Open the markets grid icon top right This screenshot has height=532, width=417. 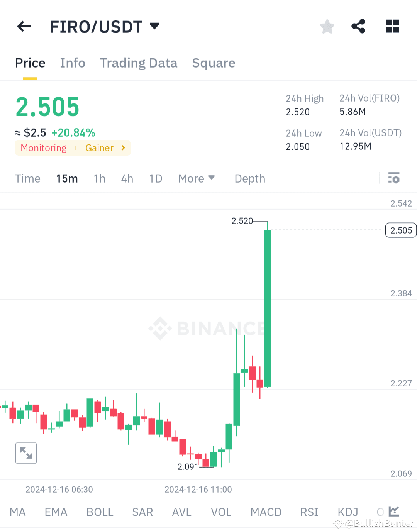tap(393, 26)
